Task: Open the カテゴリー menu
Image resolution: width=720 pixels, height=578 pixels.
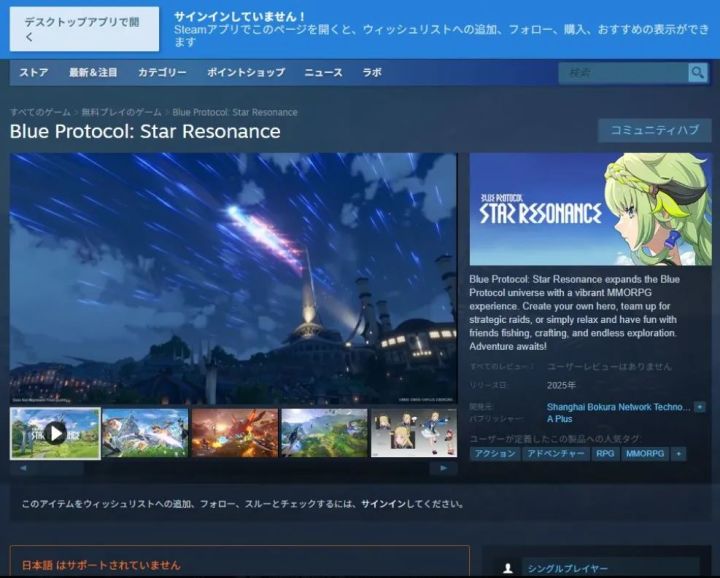Action: point(162,73)
